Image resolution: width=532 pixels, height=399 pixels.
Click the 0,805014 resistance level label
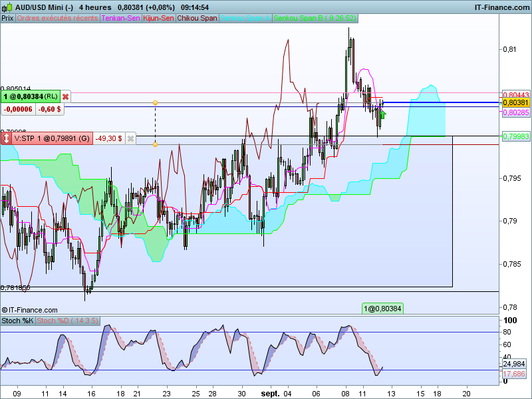click(x=15, y=89)
